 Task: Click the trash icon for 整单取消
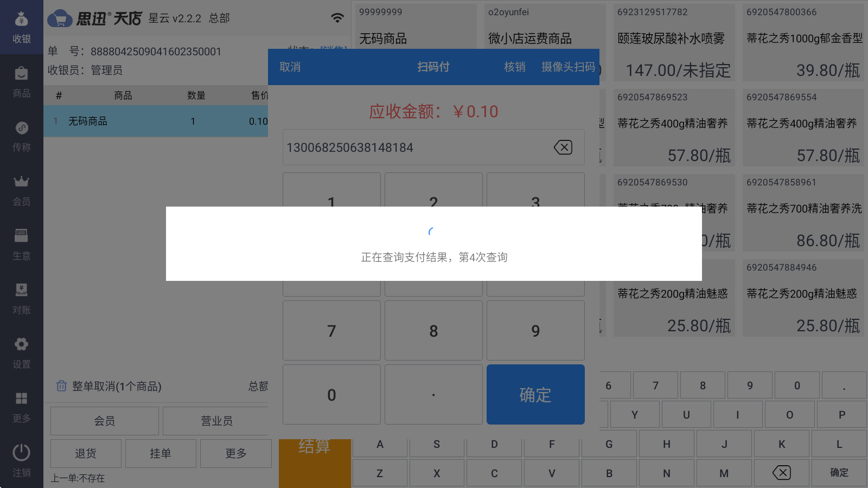point(61,386)
